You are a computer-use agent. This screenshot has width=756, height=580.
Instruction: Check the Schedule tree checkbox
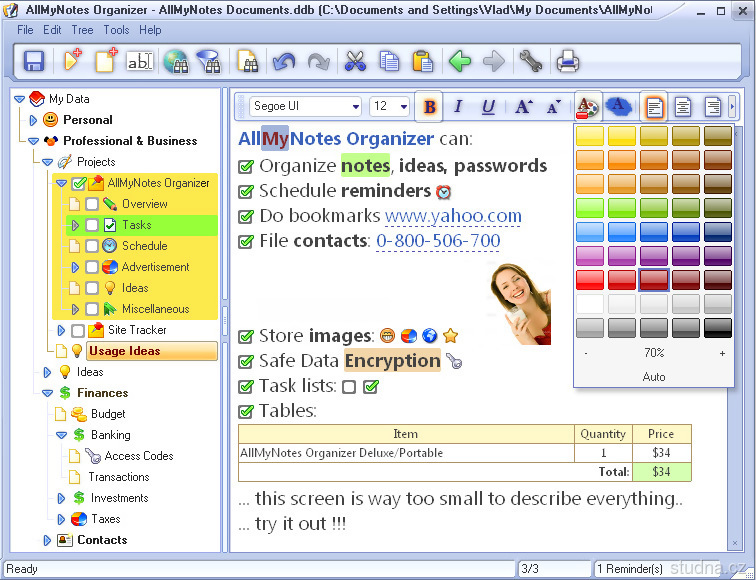[92, 246]
